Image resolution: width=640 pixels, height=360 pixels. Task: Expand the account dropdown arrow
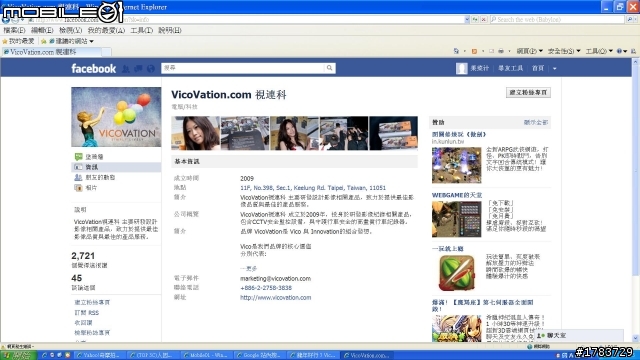555,69
